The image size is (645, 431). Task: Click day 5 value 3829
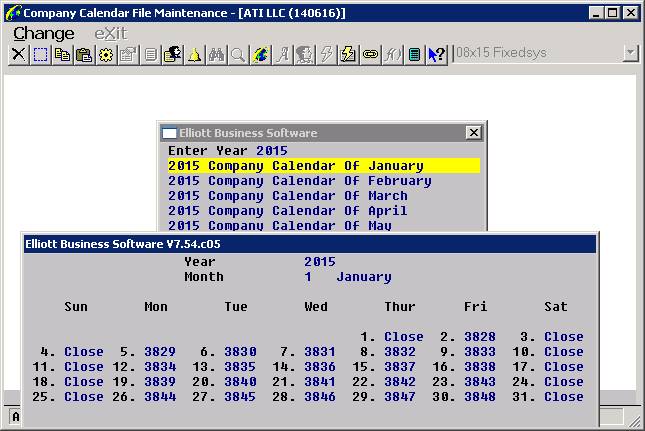[160, 352]
